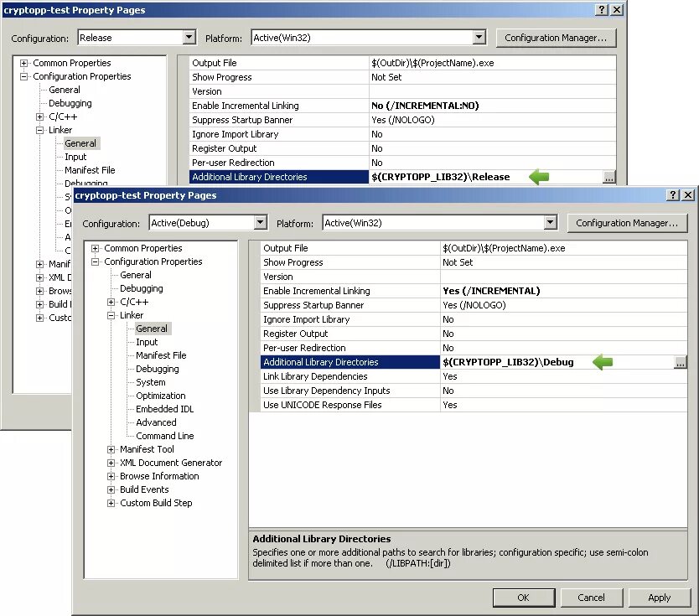Screen dimensions: 699x616
Task: Close the back Property Pages window
Action: click(x=617, y=9)
